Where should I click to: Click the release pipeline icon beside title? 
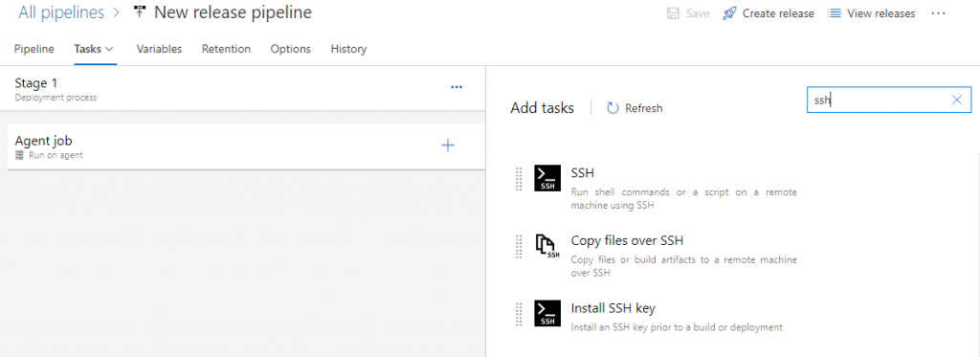140,11
